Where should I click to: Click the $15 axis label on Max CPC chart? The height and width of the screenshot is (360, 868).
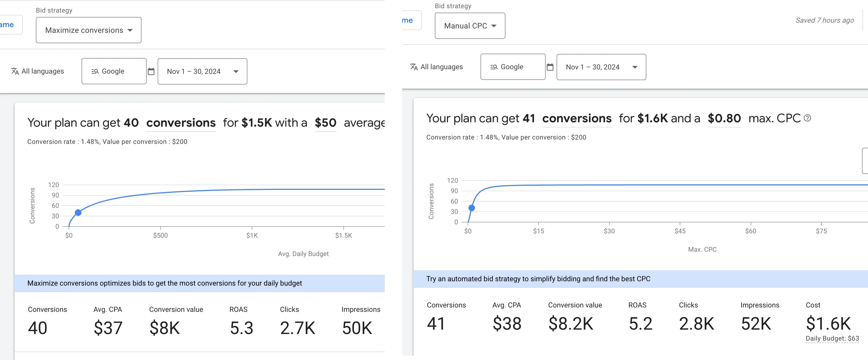point(539,231)
